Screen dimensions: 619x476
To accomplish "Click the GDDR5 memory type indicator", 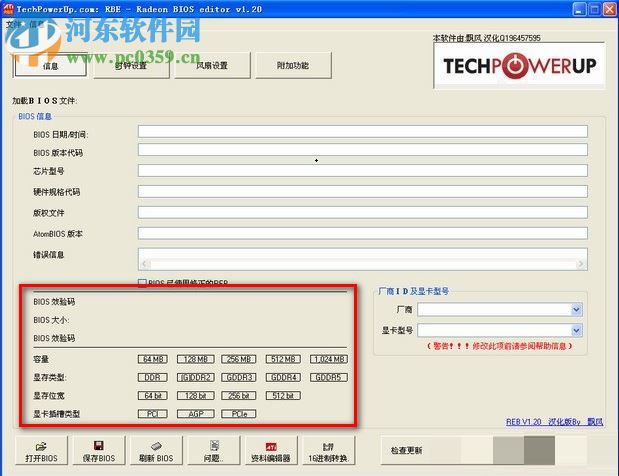I will point(329,377).
